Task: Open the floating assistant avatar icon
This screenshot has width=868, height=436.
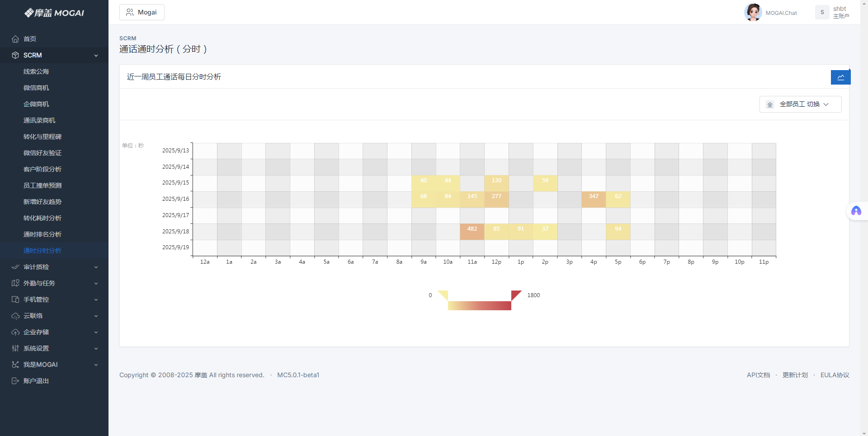Action: click(x=856, y=211)
